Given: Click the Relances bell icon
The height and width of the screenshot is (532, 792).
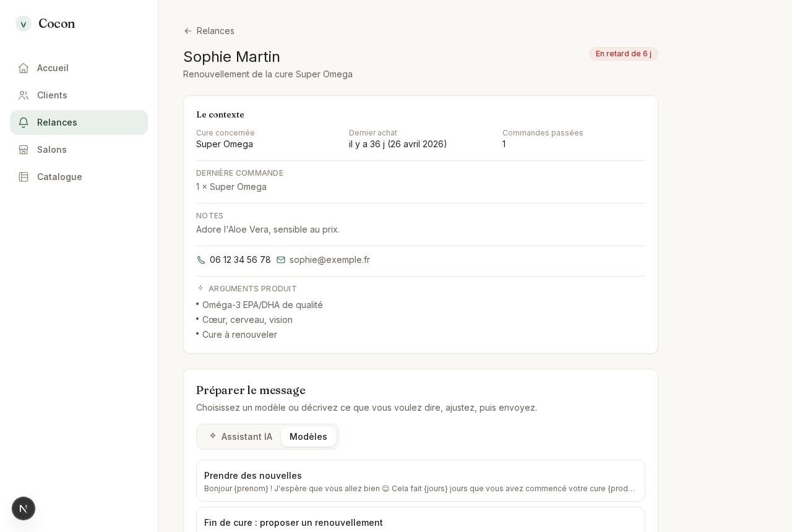Looking at the screenshot, I should (x=24, y=122).
